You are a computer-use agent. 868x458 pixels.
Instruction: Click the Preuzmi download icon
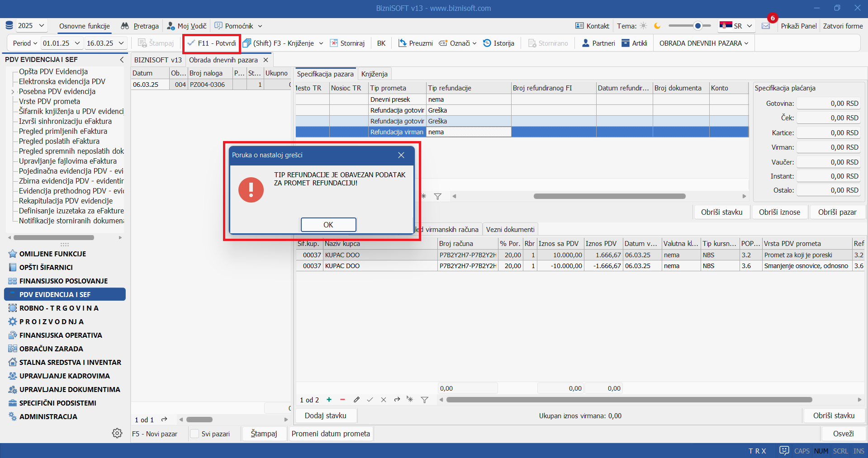pyautogui.click(x=402, y=43)
